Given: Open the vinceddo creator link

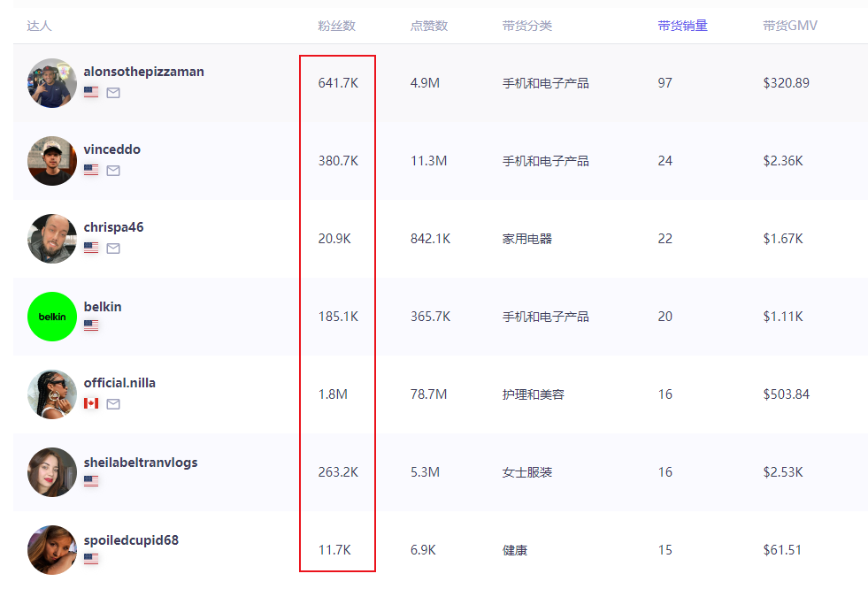Looking at the screenshot, I should coord(111,149).
